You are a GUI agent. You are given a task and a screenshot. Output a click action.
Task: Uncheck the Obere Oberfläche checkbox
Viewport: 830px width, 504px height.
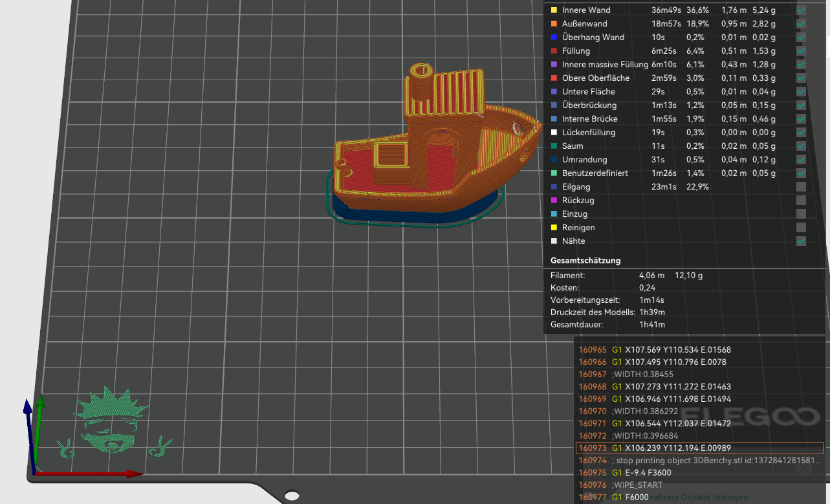tap(801, 78)
